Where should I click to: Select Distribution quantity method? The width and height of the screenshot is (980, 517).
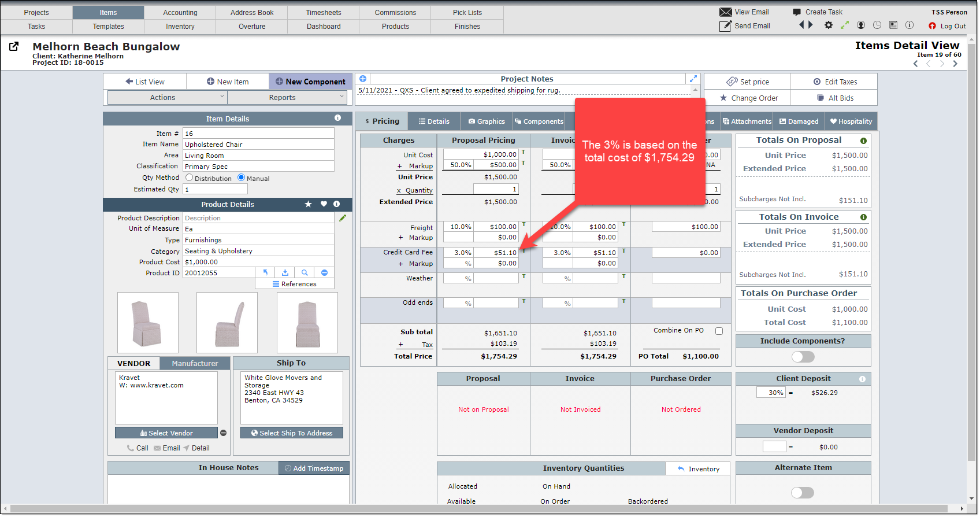pos(189,178)
